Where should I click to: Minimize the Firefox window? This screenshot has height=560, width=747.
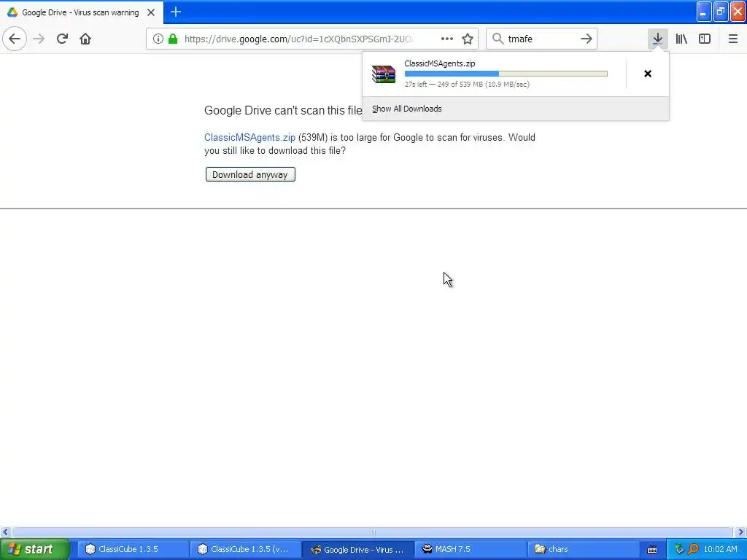tap(704, 12)
